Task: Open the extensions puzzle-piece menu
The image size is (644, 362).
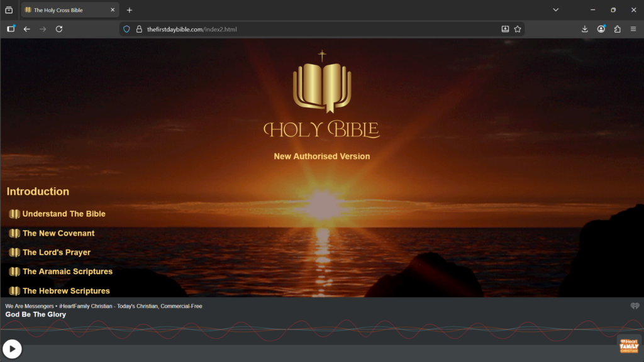Action: (x=617, y=29)
